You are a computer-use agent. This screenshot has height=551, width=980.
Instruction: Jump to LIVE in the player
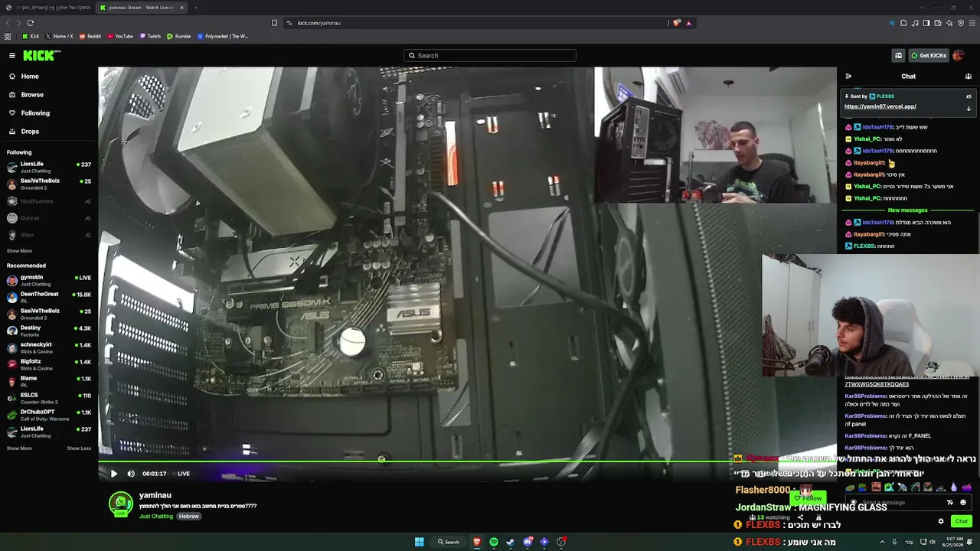(x=184, y=474)
